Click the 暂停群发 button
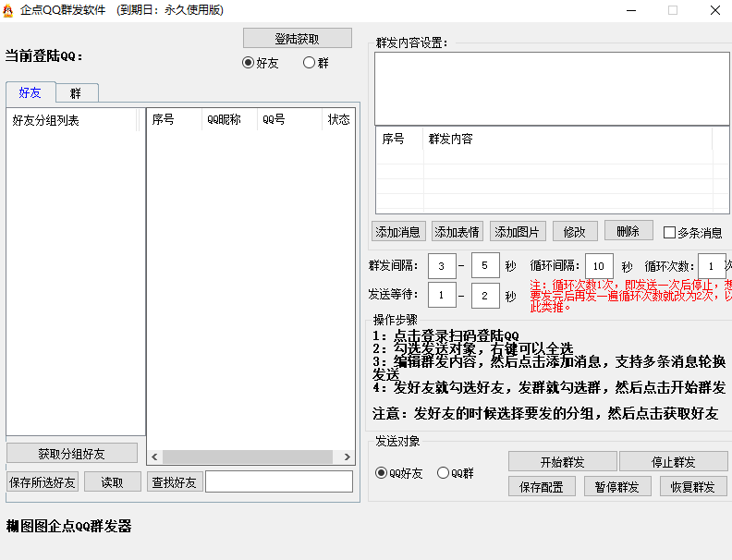This screenshot has width=732, height=560. click(x=617, y=487)
